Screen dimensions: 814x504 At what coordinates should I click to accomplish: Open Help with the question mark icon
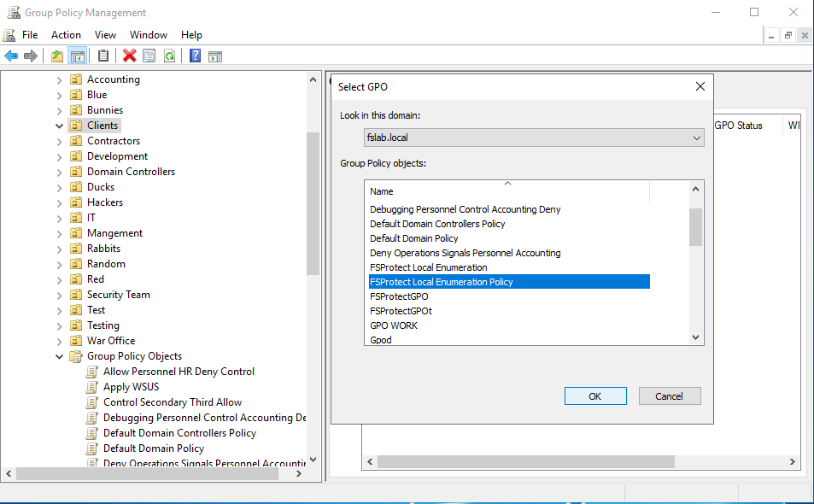tap(195, 56)
